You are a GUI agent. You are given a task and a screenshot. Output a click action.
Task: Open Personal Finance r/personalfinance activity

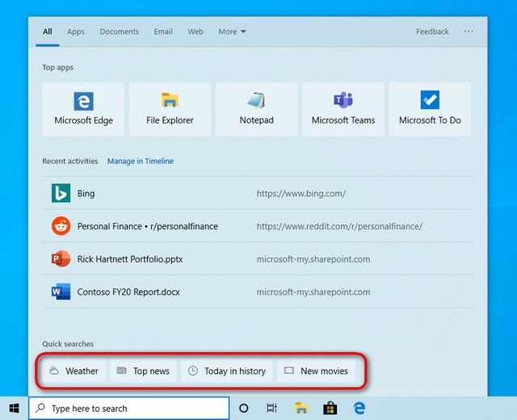click(258, 226)
